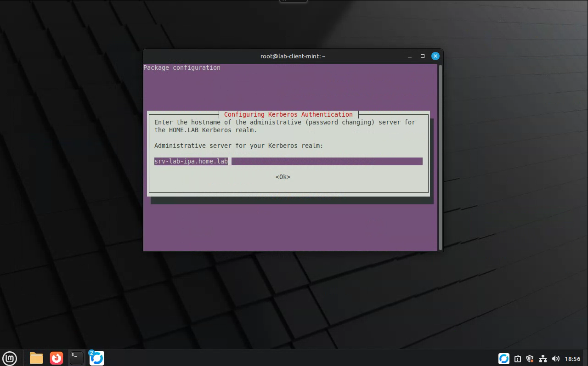
Task: Click 'Administrative server for your Kerberos realm:' label
Action: [x=239, y=146]
